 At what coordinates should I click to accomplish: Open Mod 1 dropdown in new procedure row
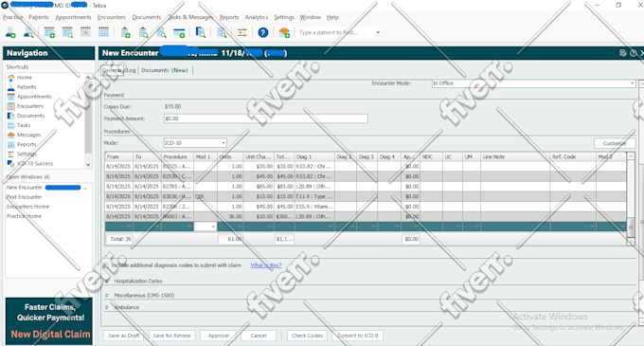click(x=213, y=227)
